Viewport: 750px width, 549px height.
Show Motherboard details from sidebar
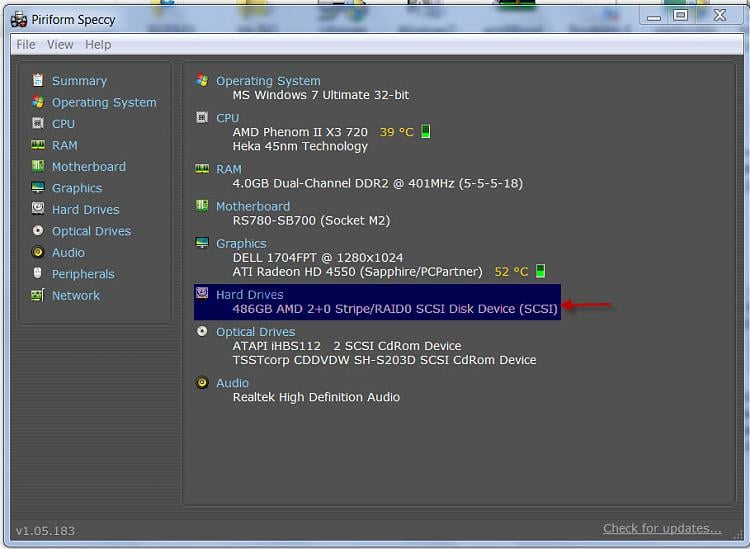click(89, 166)
